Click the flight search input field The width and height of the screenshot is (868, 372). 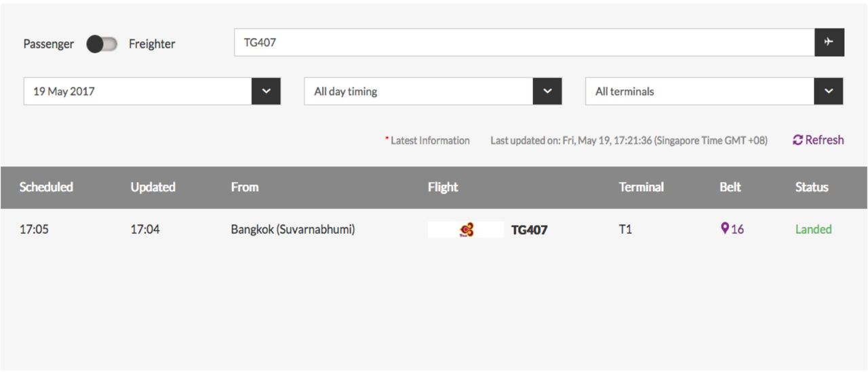tap(524, 42)
